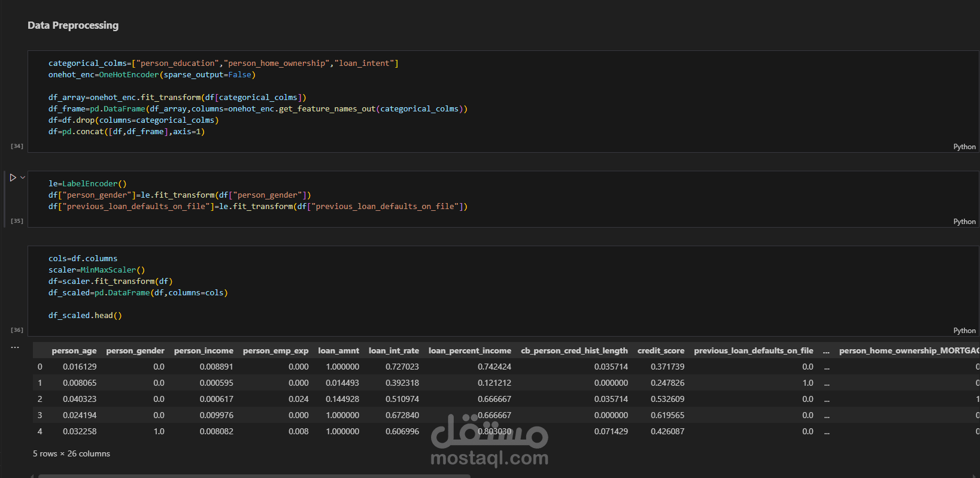The height and width of the screenshot is (478, 980).
Task: Click the previous_loan_defaults_on_file column header
Action: tap(754, 350)
